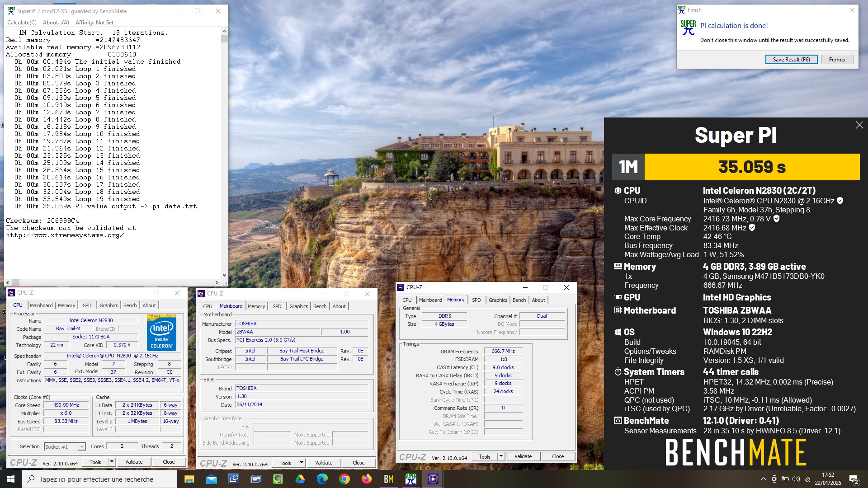Click Validate in leftmost CPU-Z CPU window
This screenshot has height=488, width=868.
134,462
